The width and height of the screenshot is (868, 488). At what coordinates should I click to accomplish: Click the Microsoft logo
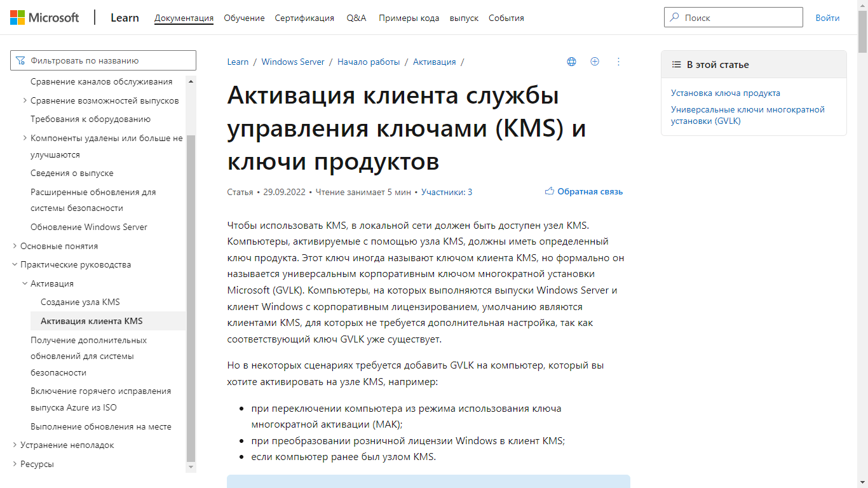(x=44, y=17)
